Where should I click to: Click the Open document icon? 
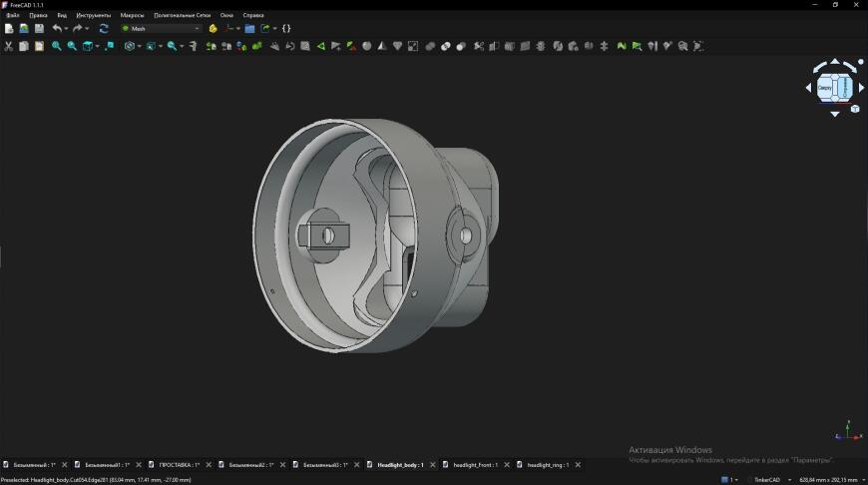(24, 28)
